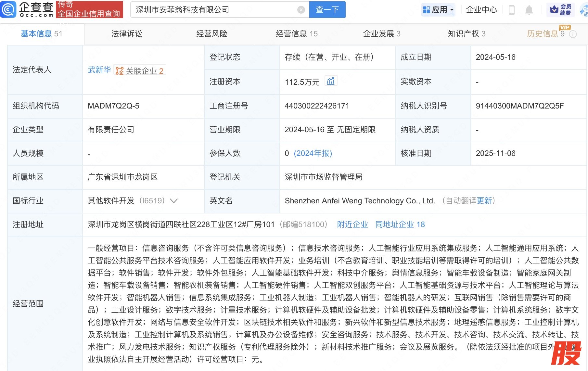Open 关联企业 2 related companies tag

tap(140, 70)
